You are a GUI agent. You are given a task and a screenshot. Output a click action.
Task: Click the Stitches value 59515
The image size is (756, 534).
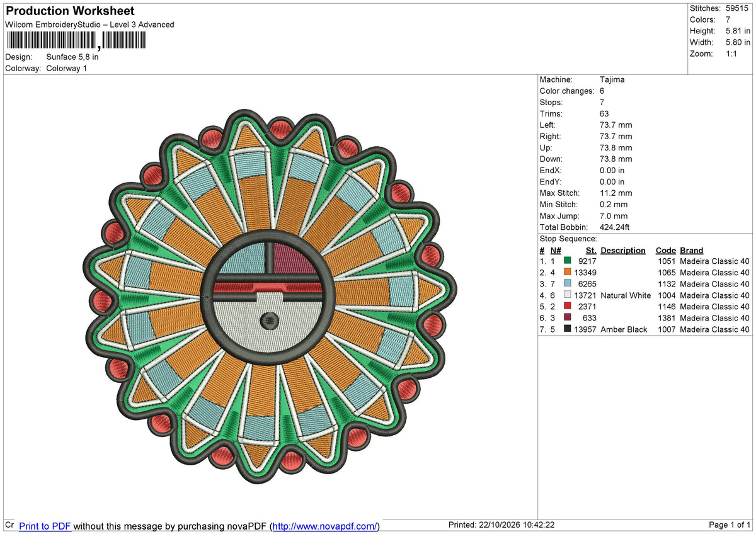pyautogui.click(x=738, y=8)
